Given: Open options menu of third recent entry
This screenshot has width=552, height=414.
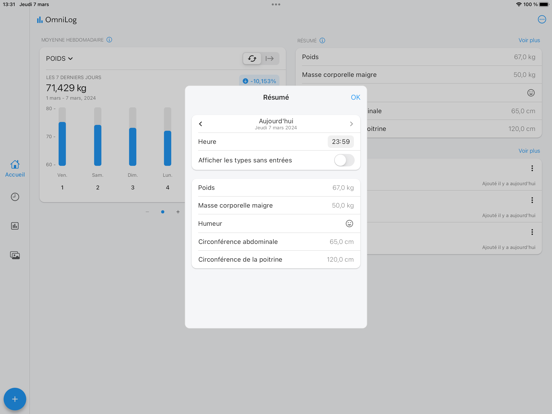Looking at the screenshot, I should (532, 232).
